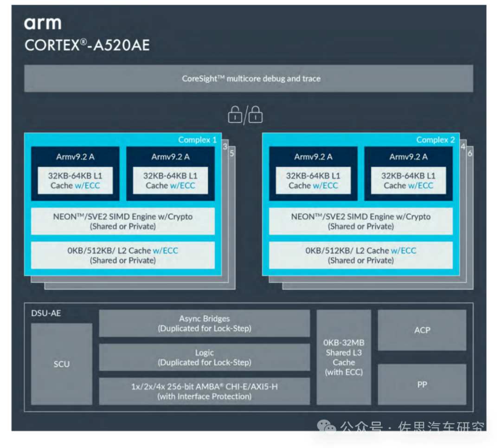Click the right padlock icon
Viewport: 501px width, 448px height.
tap(256, 114)
